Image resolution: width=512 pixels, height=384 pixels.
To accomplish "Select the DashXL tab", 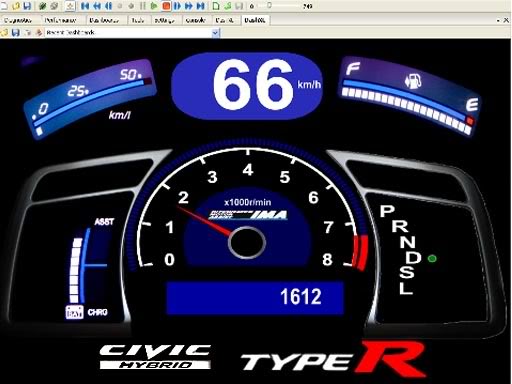I will pos(255,20).
